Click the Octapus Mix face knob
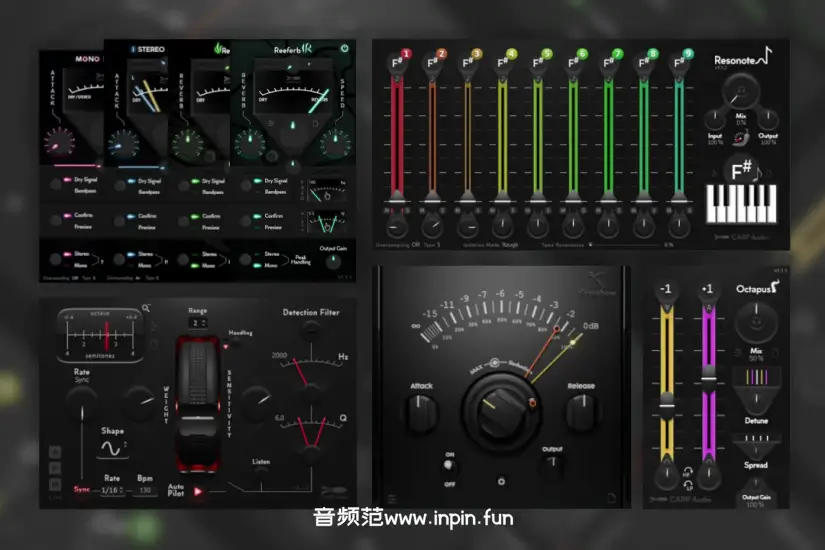The image size is (825, 550). coord(756,323)
